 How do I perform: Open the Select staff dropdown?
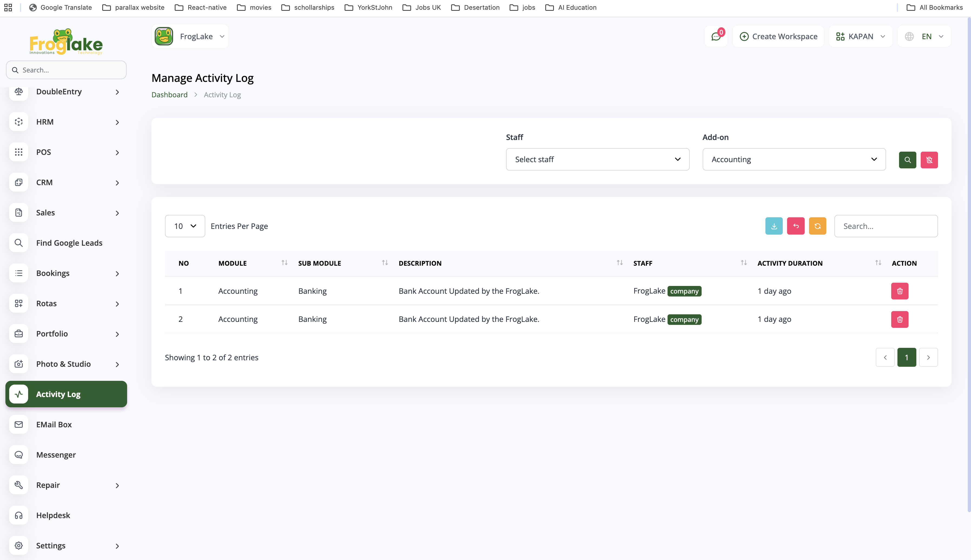tap(597, 159)
